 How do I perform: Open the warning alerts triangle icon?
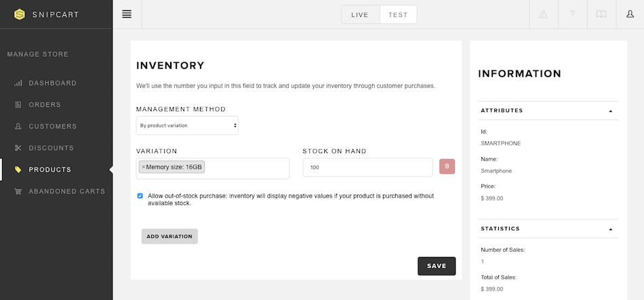(x=544, y=14)
